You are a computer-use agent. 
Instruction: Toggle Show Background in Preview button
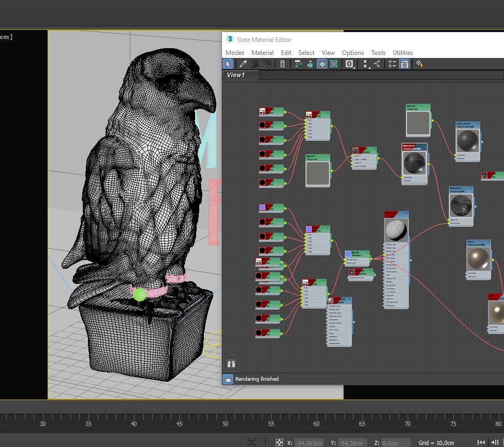334,64
